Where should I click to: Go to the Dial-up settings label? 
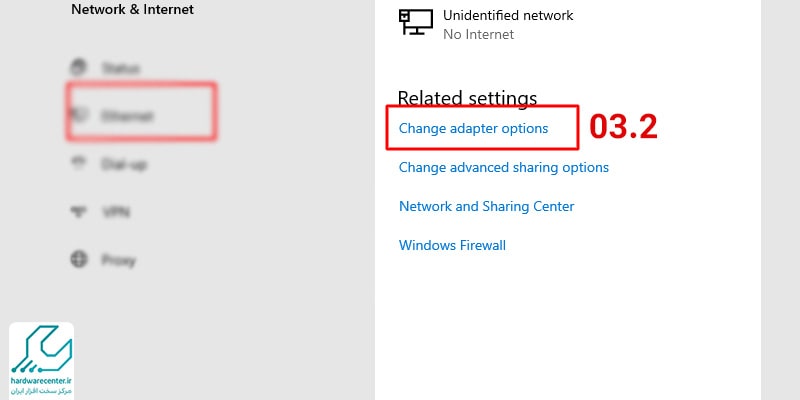(124, 164)
